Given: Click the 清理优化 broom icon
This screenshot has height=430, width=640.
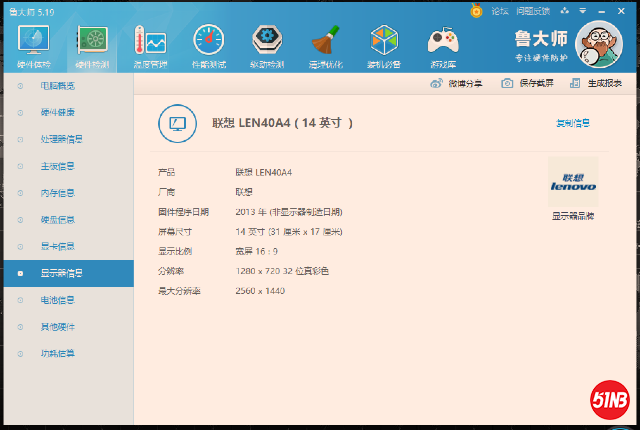Looking at the screenshot, I should [x=324, y=42].
